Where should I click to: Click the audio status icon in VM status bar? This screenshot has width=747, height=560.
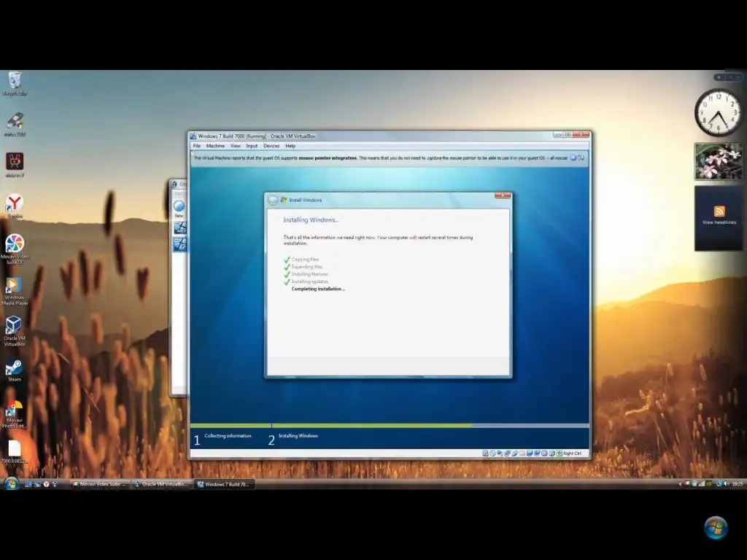pos(499,454)
